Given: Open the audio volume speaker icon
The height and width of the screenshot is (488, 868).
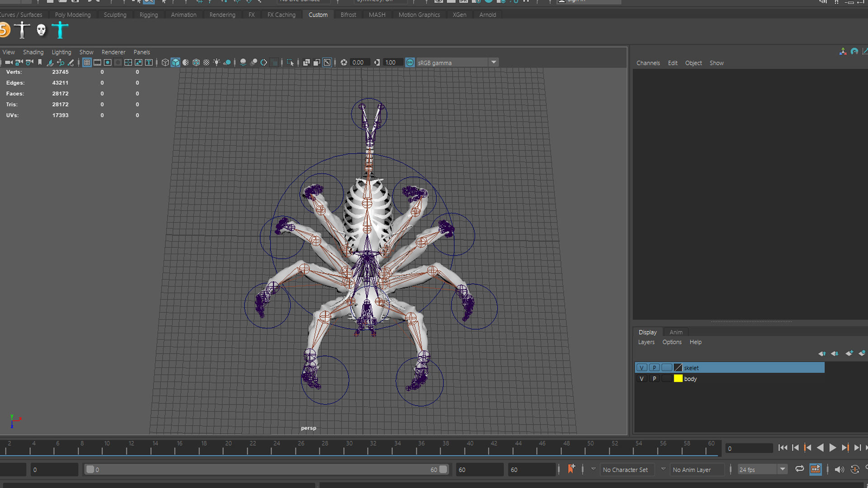Looking at the screenshot, I should (x=839, y=469).
